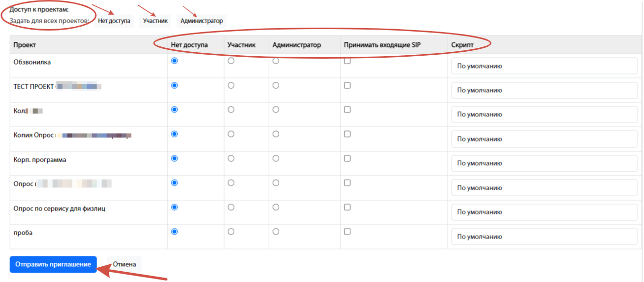Viewport: 644px width, 282px height.
Task: Tick incoming SIP for Опрос по сервису для физлиц
Action: click(x=347, y=208)
